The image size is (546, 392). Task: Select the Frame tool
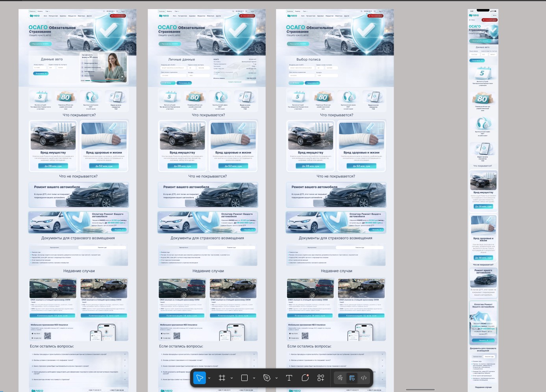coord(222,378)
